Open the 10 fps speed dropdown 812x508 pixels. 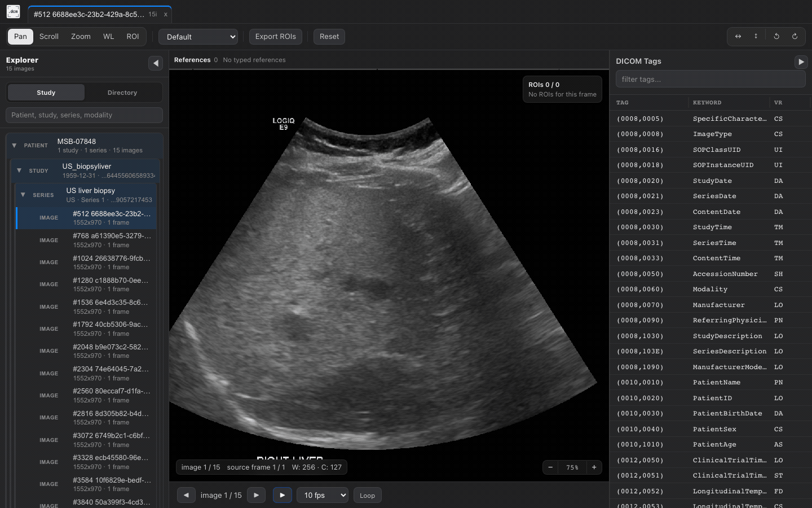point(323,495)
